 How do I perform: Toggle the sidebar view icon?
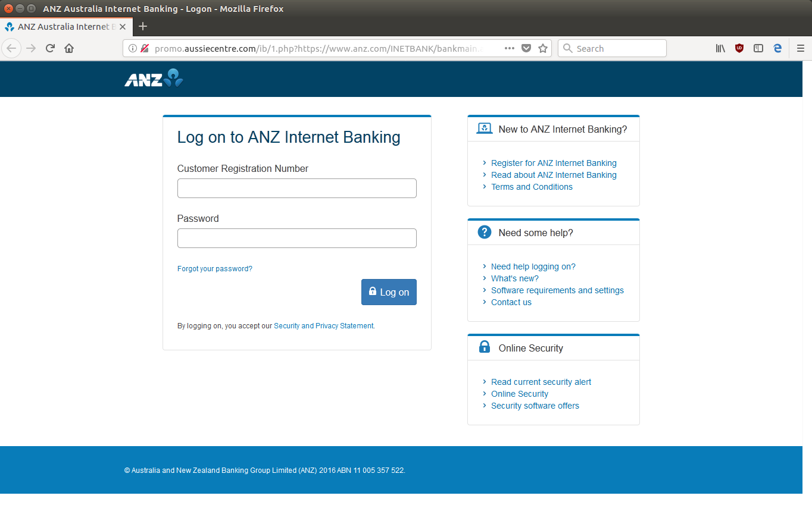(x=758, y=48)
